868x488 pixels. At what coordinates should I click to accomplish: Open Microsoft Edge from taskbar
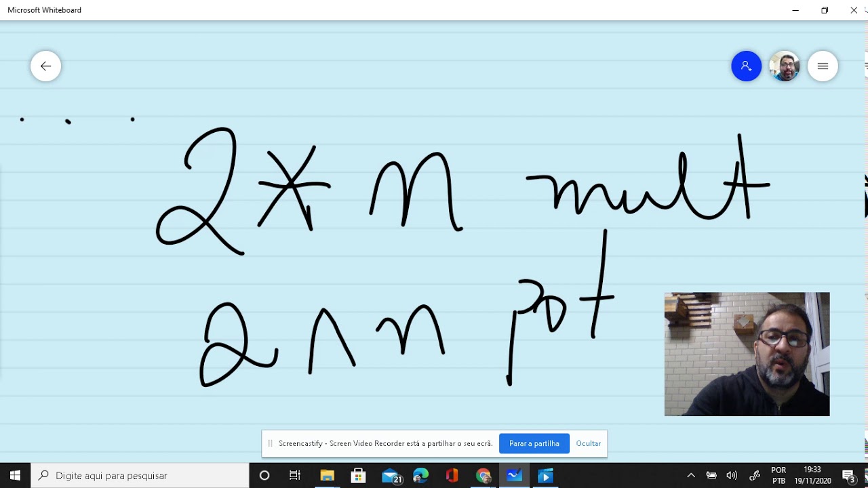(x=421, y=475)
